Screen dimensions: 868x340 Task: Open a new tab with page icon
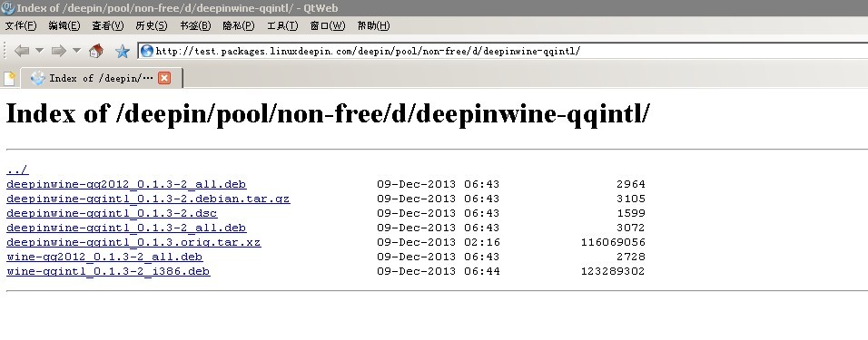(9, 79)
